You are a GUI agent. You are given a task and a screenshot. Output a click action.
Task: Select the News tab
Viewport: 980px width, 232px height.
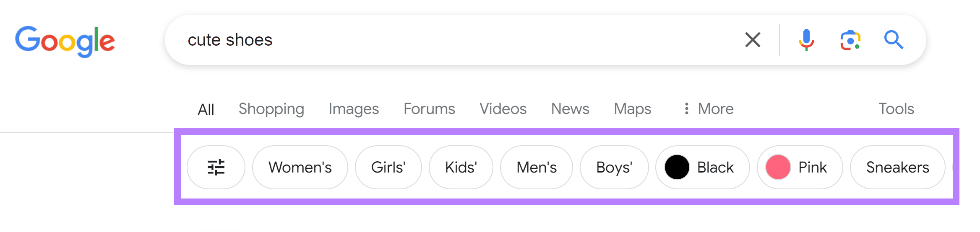pyautogui.click(x=570, y=109)
